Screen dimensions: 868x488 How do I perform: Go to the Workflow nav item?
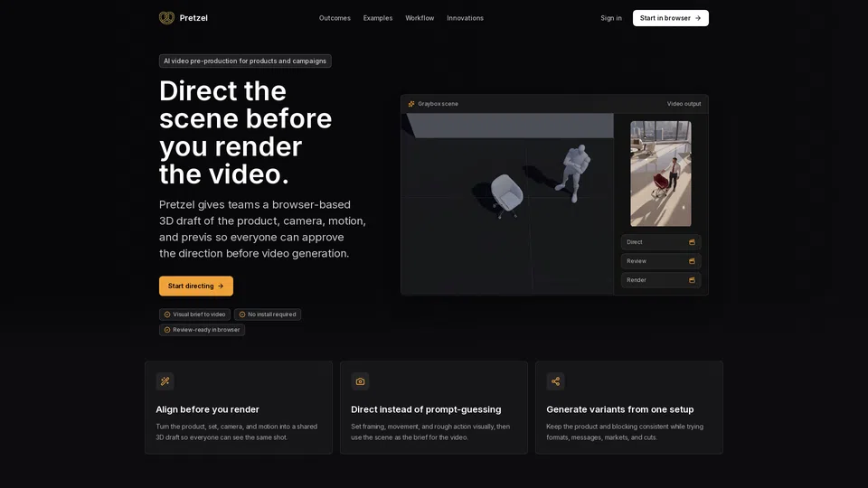point(420,18)
